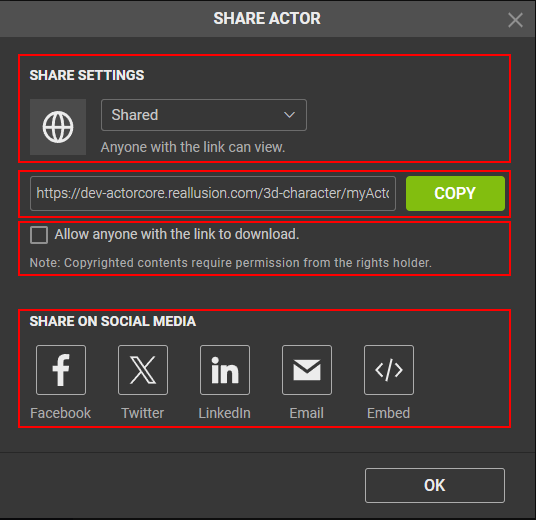Click the copyright note text
Image resolution: width=536 pixels, height=520 pixels.
(x=231, y=263)
